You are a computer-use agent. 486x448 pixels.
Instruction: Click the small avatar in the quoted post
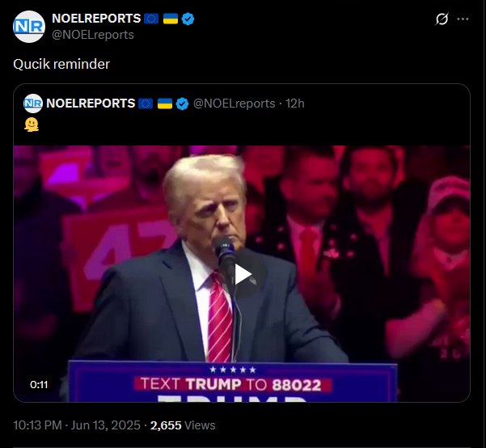pyautogui.click(x=33, y=104)
